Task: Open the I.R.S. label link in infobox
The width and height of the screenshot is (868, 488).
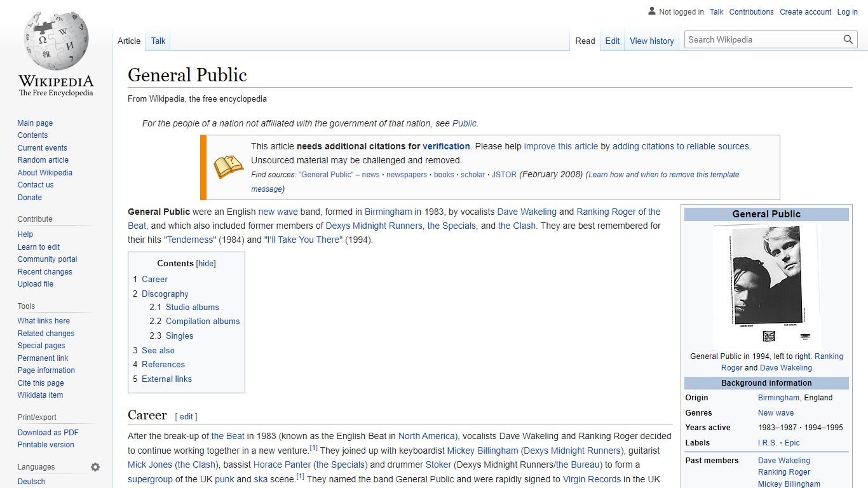Action: pyautogui.click(x=767, y=443)
